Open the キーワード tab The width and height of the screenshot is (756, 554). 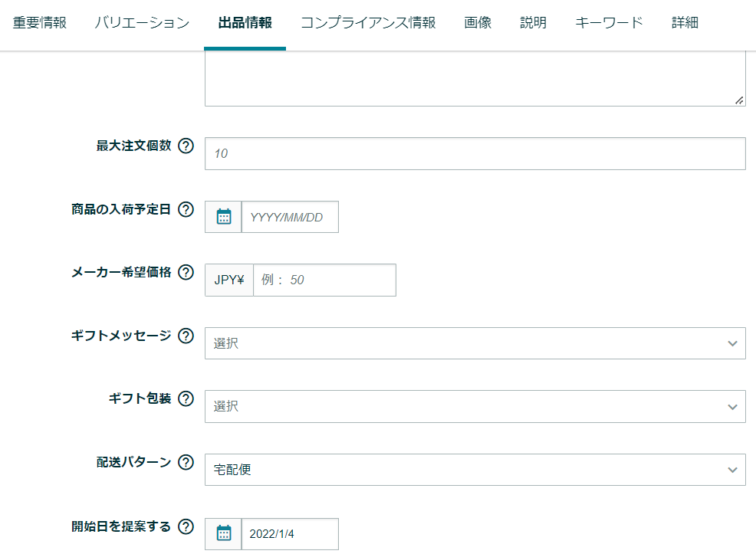click(x=609, y=23)
